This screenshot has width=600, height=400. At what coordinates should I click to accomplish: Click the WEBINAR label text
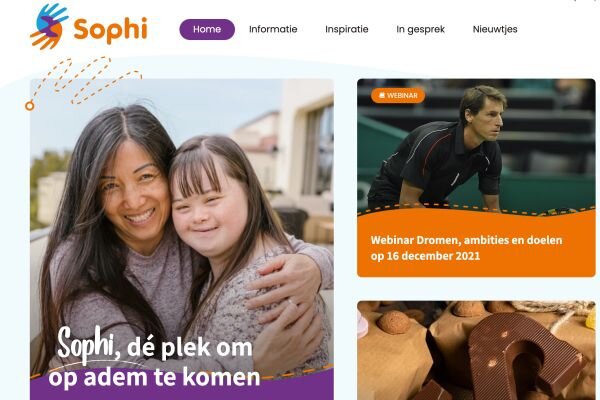402,95
